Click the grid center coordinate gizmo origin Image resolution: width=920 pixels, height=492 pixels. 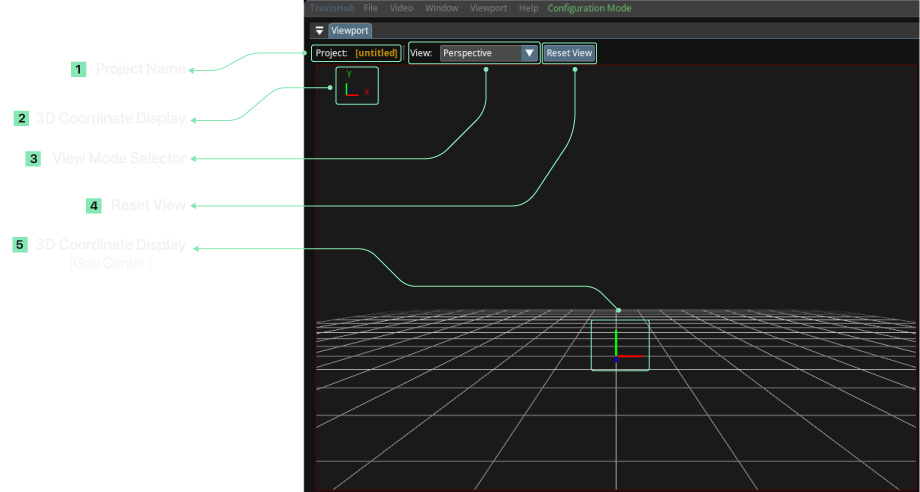617,356
